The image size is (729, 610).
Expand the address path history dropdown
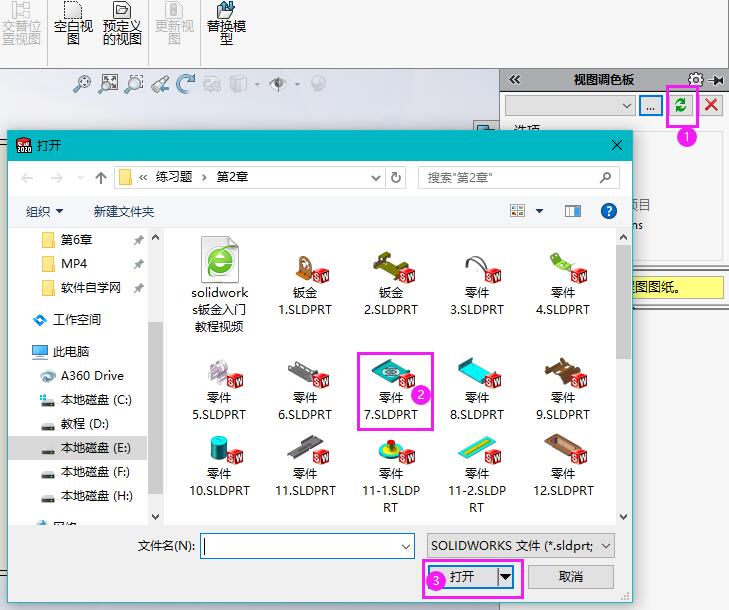pyautogui.click(x=376, y=178)
